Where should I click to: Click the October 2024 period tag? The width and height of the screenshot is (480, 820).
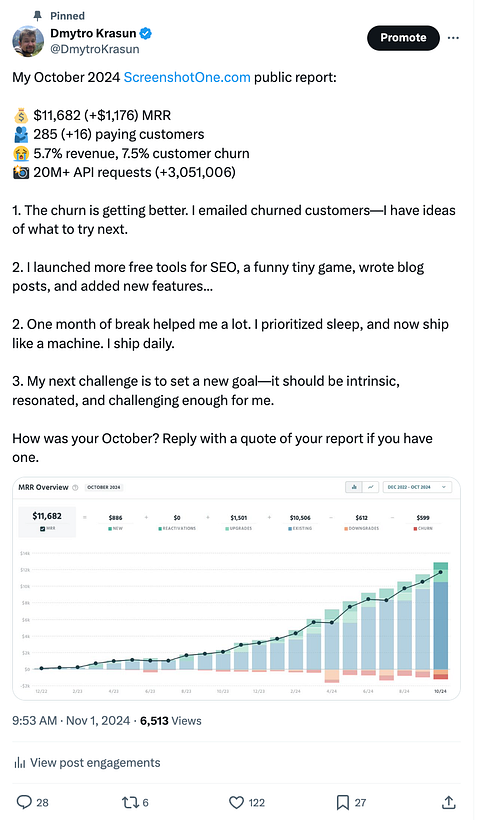(x=104, y=487)
